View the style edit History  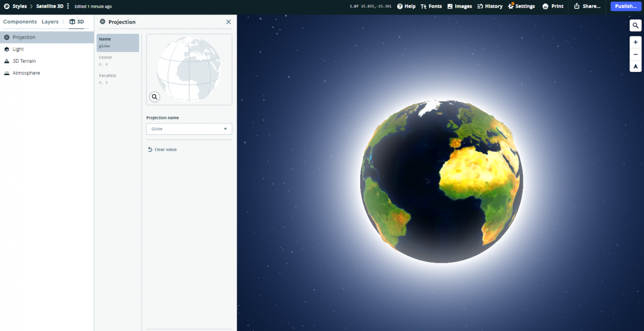click(x=490, y=6)
